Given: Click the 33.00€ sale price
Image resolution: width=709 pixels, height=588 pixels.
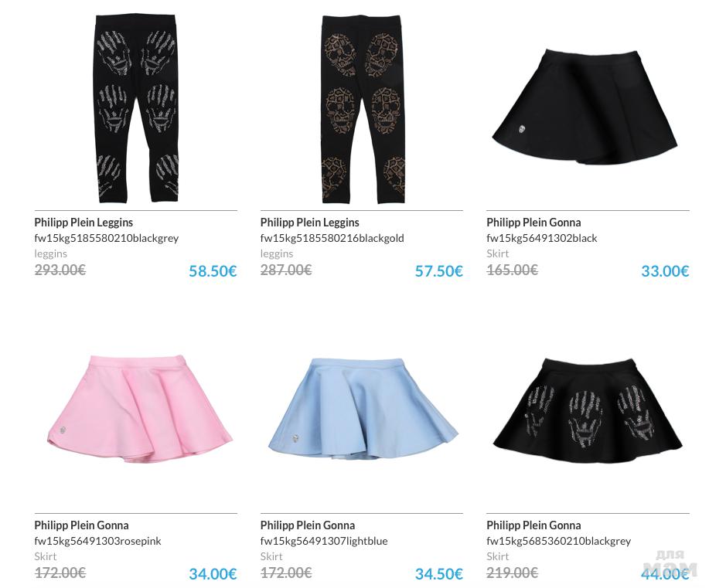Looking at the screenshot, I should pos(665,271).
